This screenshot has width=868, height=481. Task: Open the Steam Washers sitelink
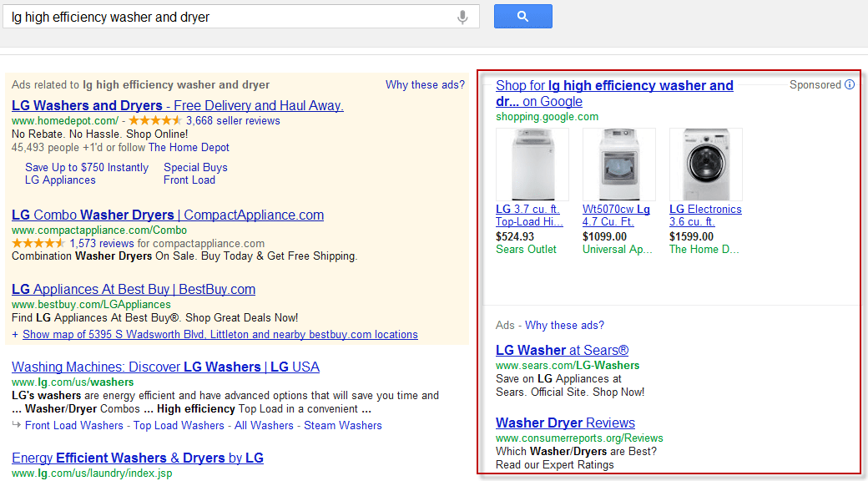coord(343,426)
